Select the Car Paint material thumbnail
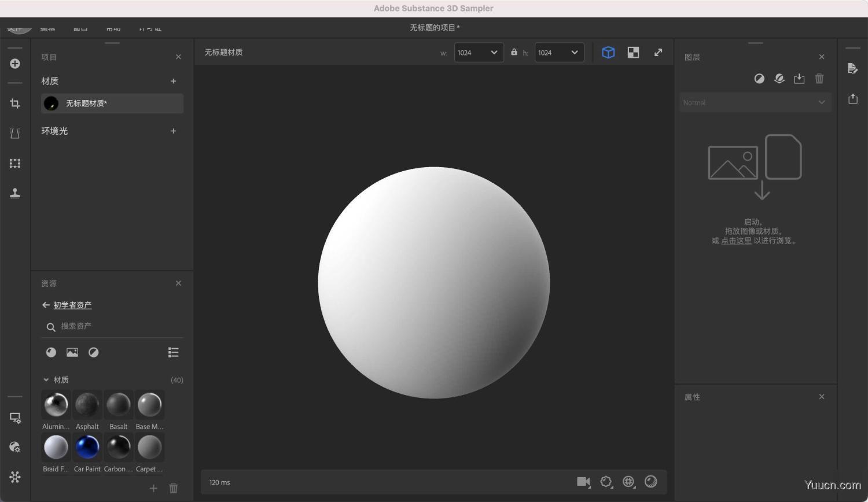 87,446
